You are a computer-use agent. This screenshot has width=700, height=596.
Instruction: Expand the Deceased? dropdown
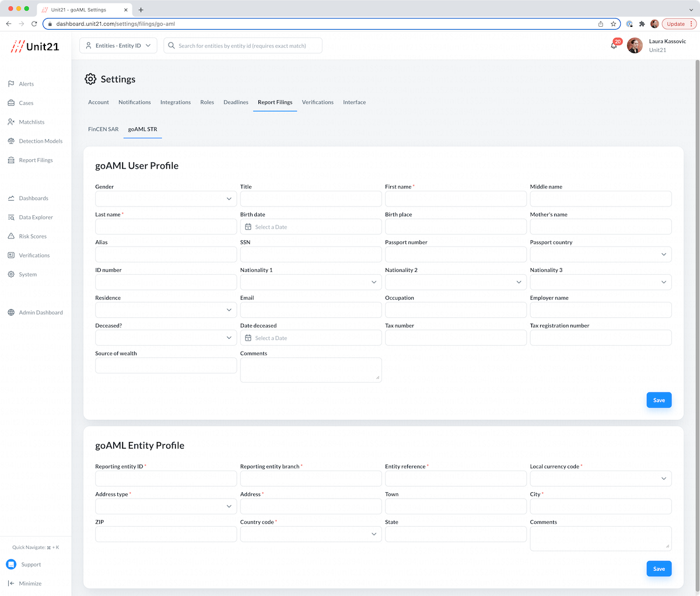tap(166, 338)
